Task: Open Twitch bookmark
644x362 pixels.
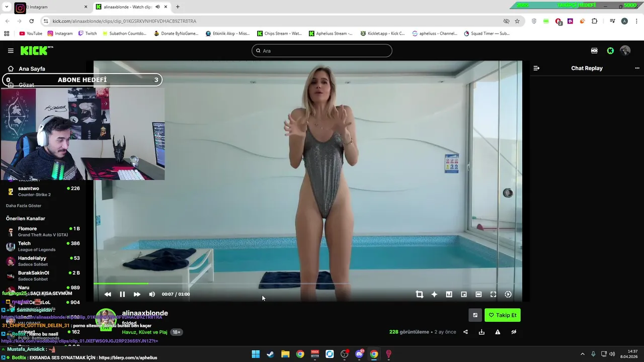Action: [88, 34]
